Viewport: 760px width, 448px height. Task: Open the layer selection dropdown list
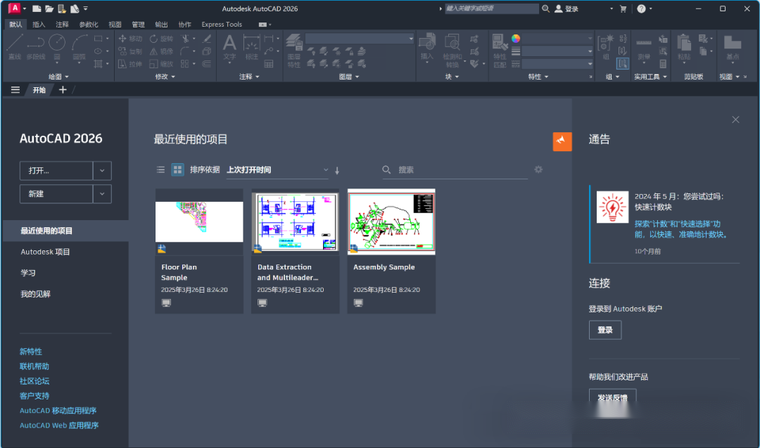[360, 38]
